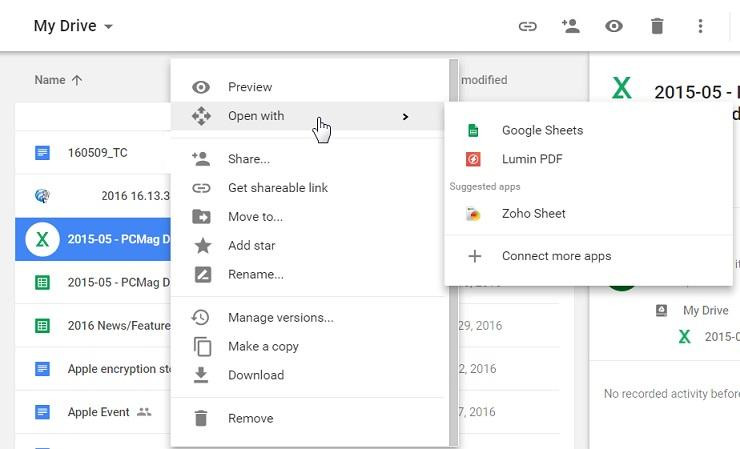
Task: Expand the My Drive dropdown arrow
Action: pyautogui.click(x=108, y=26)
